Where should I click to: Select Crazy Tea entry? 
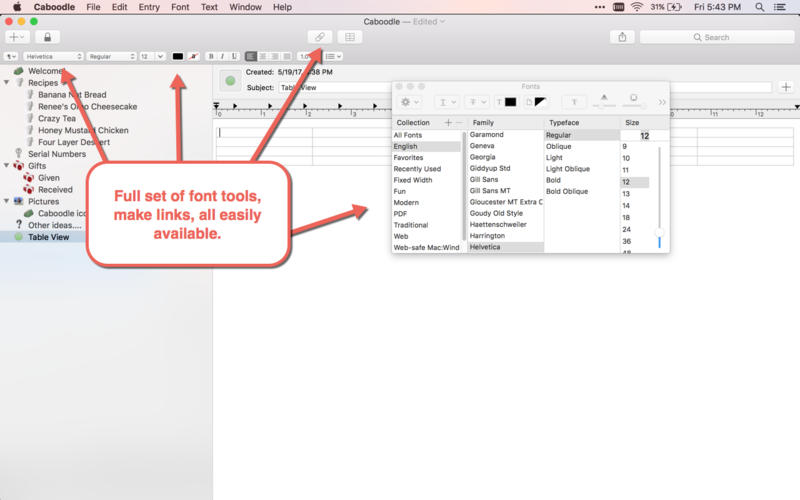pos(57,118)
